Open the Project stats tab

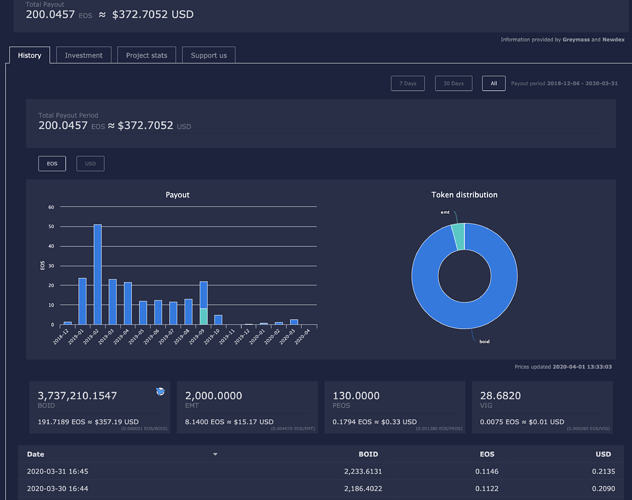click(146, 55)
